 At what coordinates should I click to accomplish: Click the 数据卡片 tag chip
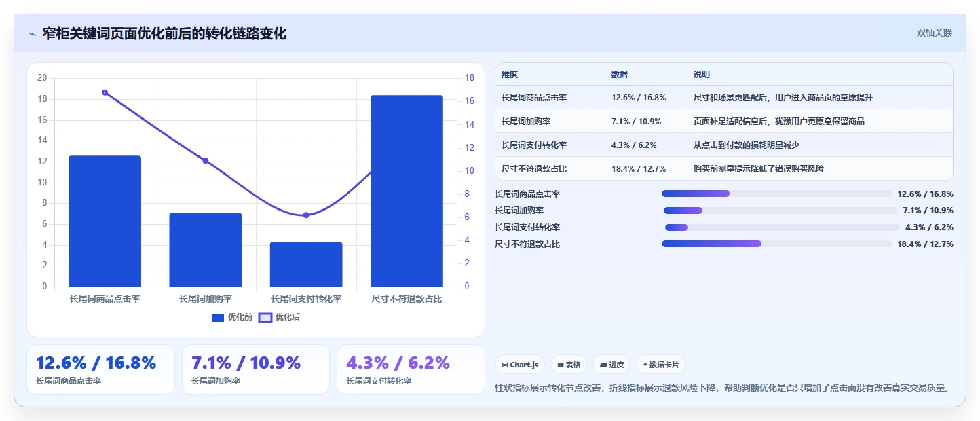coord(661,365)
